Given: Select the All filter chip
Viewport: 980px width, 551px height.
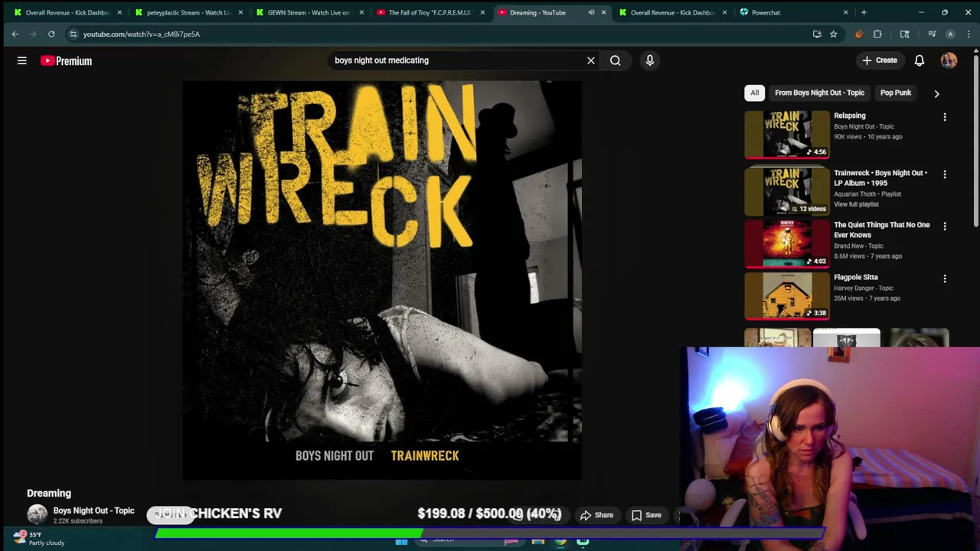Looking at the screenshot, I should (x=754, y=93).
